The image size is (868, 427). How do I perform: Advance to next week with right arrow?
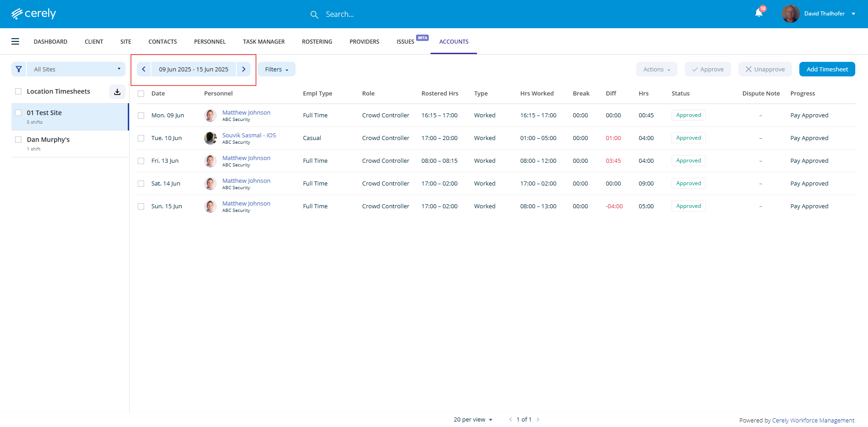tap(244, 69)
